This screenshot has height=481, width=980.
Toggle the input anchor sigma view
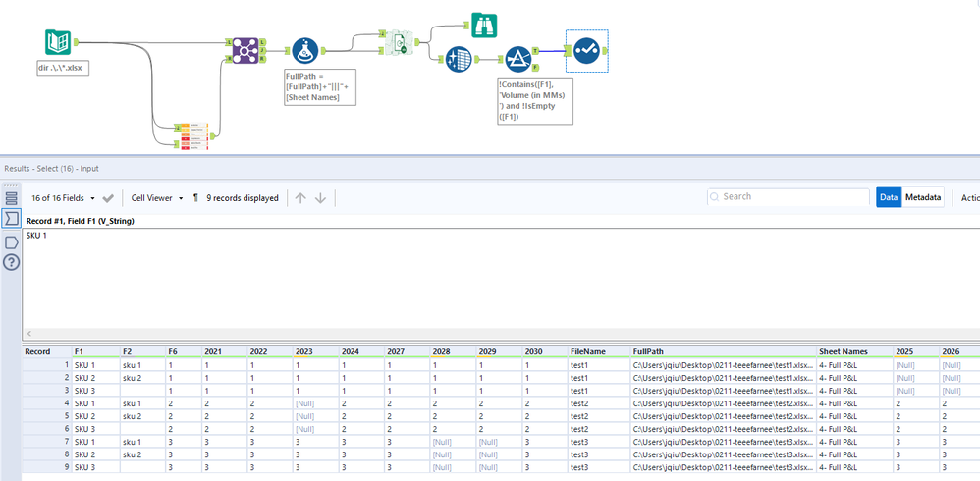pyautogui.click(x=12, y=219)
